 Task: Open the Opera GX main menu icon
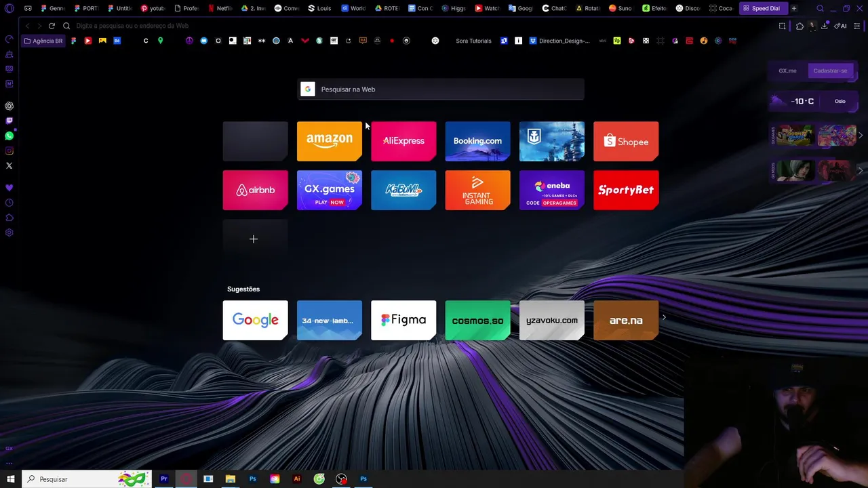(9, 9)
